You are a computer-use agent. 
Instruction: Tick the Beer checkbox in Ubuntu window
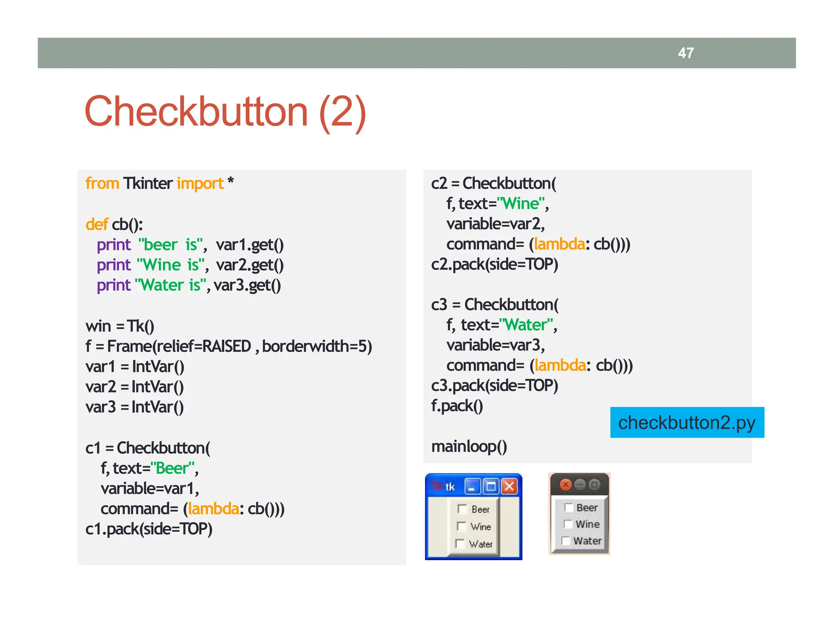[568, 507]
